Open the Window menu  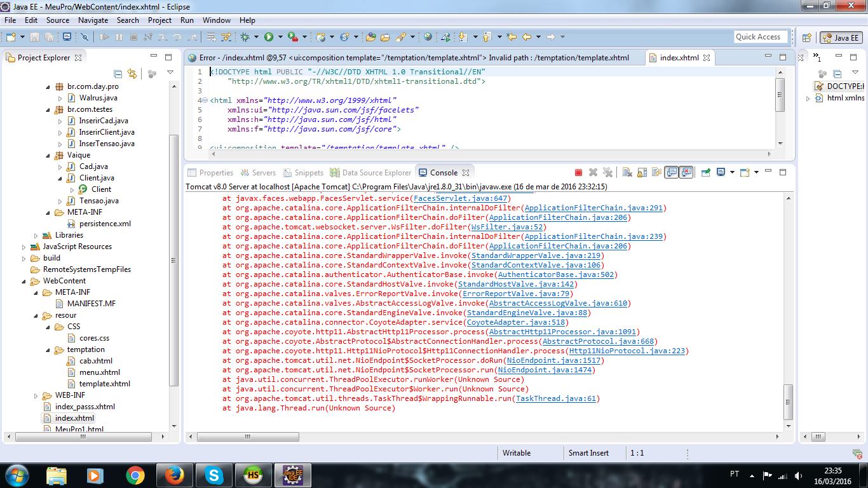(217, 20)
